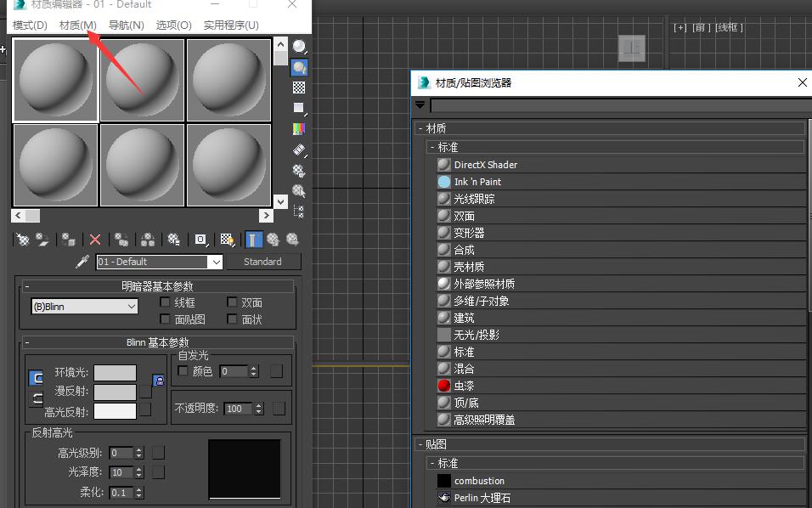Click the Video Color Check icon
This screenshot has width=812, height=508.
point(299,129)
